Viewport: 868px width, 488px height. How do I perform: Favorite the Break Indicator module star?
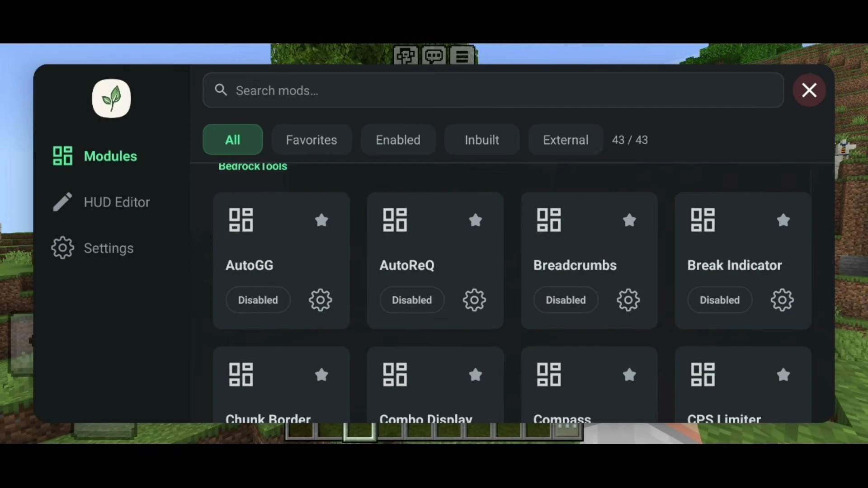[x=783, y=220]
